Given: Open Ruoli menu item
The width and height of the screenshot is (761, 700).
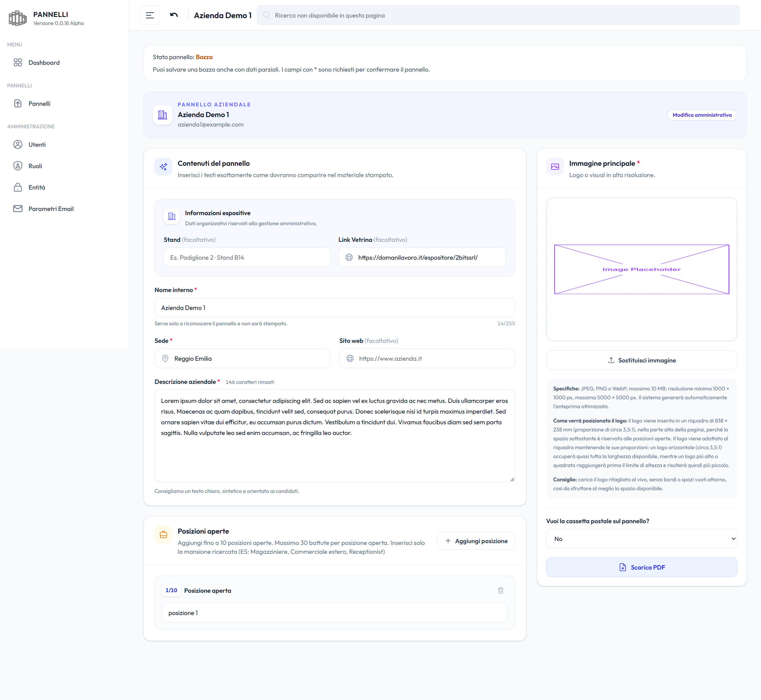Looking at the screenshot, I should point(64,166).
